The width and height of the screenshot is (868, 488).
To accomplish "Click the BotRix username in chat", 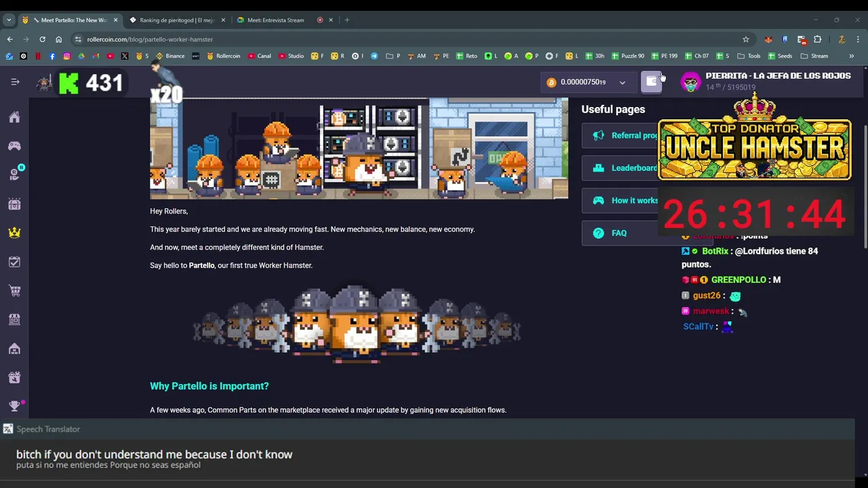I will pos(715,251).
